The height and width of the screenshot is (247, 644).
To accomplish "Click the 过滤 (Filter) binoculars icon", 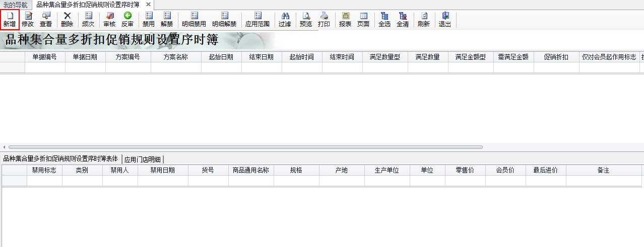I will click(285, 20).
